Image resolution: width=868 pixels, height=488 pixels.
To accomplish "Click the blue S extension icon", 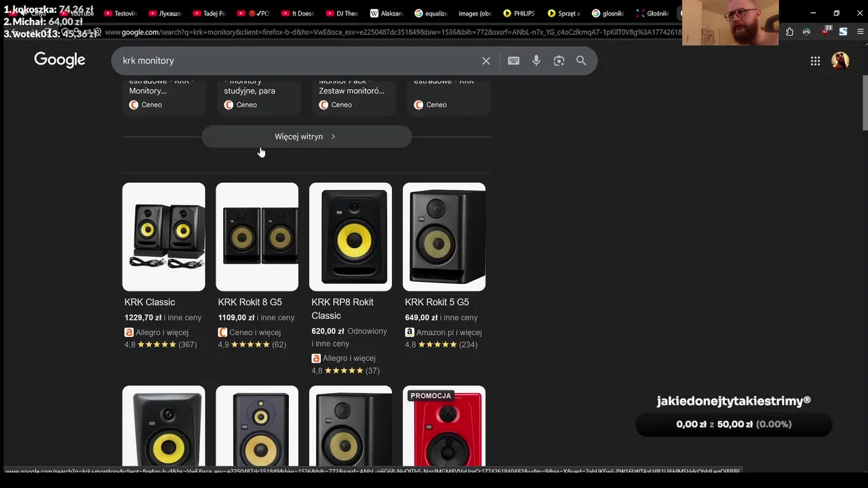I will (843, 32).
